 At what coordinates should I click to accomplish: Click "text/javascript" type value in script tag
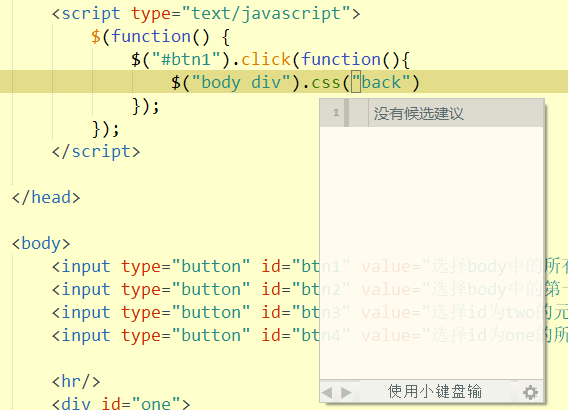(x=266, y=14)
